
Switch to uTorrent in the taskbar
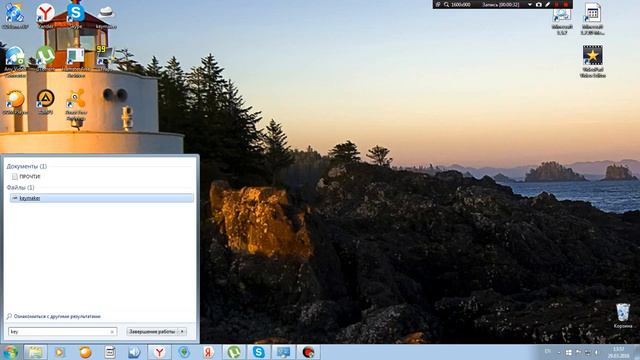click(234, 352)
